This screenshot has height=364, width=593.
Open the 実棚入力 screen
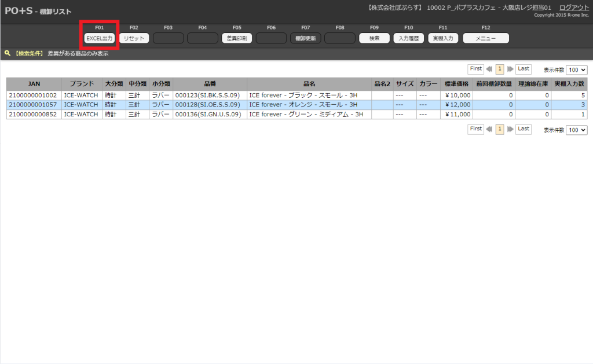click(x=443, y=38)
